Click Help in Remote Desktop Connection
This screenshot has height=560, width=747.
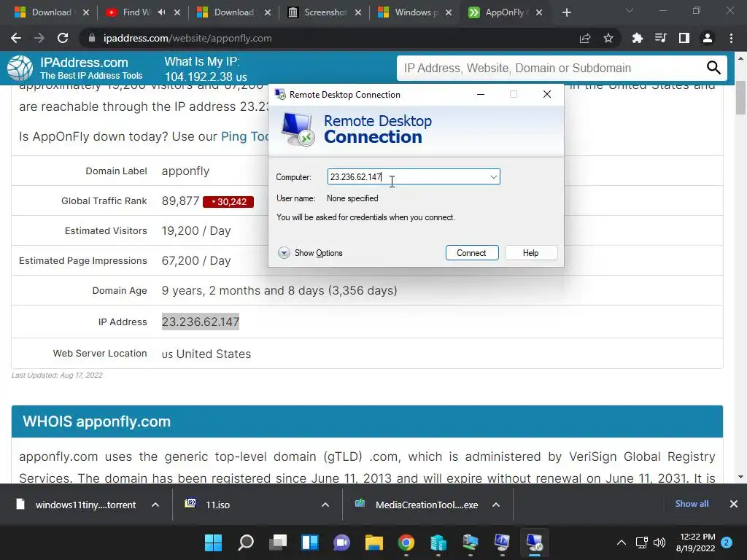point(531,253)
